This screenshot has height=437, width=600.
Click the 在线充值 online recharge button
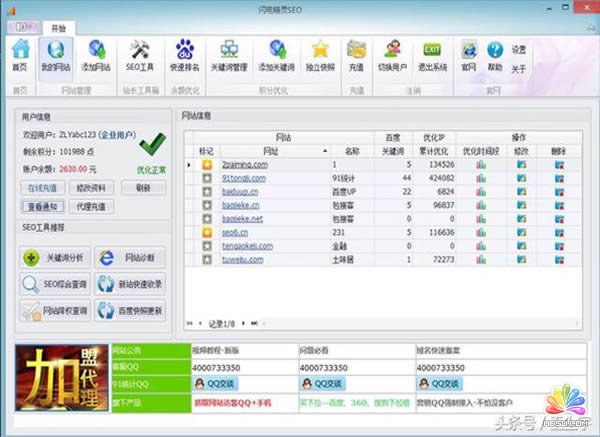[x=42, y=188]
